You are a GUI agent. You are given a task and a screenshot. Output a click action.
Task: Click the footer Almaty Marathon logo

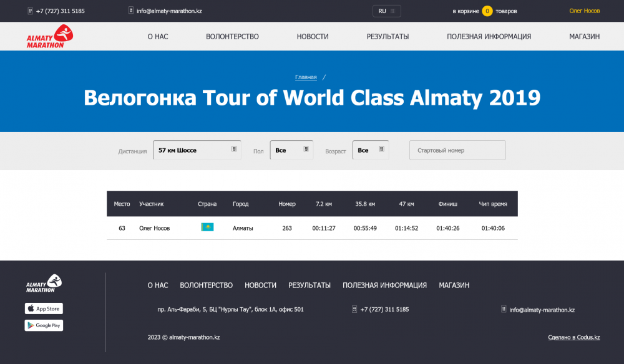tap(44, 284)
